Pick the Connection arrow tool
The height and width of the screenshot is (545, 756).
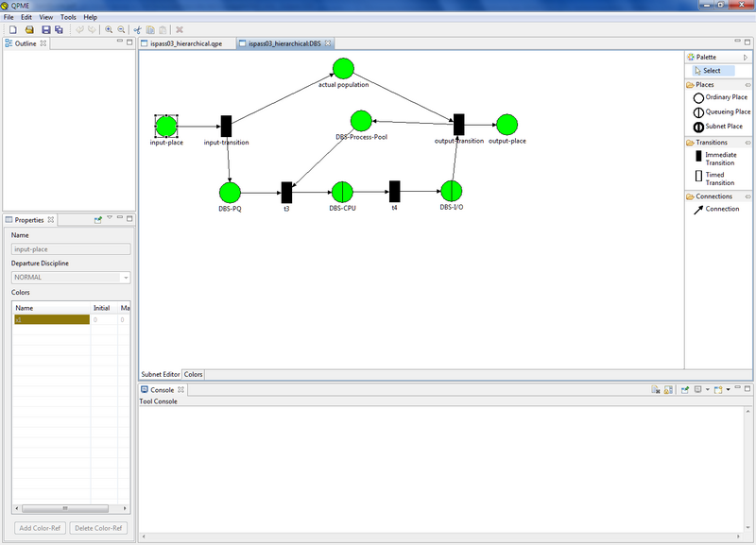[x=716, y=209]
